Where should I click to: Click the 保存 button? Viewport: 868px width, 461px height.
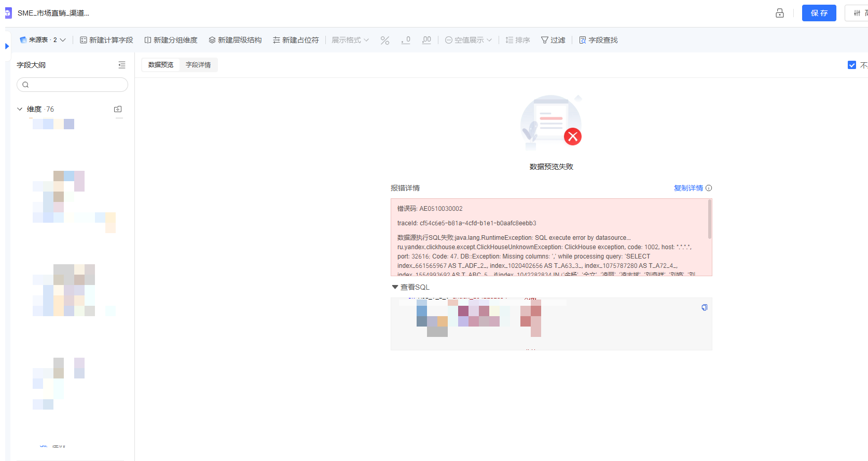click(819, 13)
